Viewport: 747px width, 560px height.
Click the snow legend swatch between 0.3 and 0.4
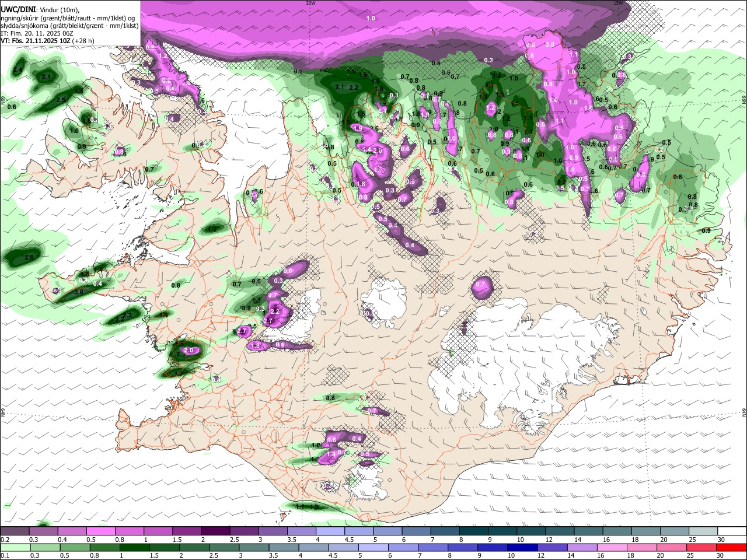point(44,531)
